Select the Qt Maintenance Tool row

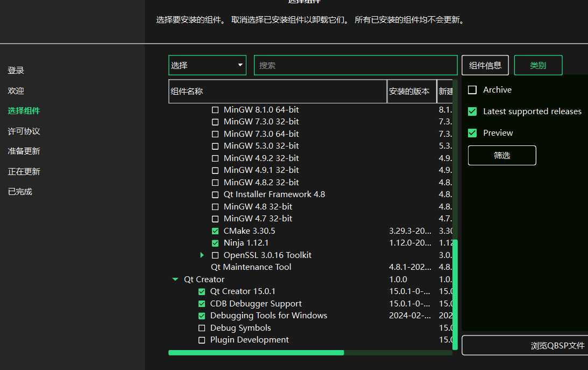click(251, 267)
